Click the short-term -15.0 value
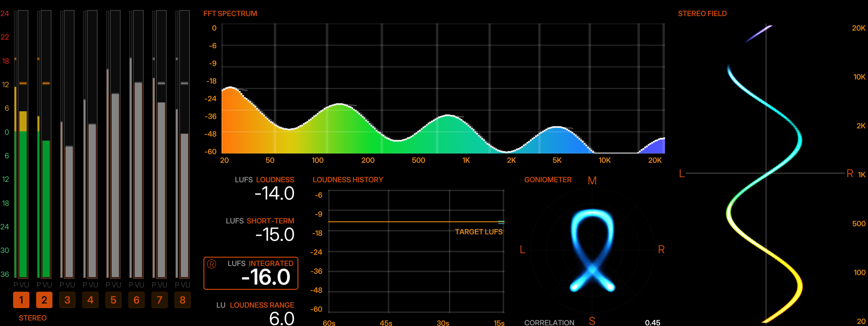Viewport: 868px width, 326px height. 275,235
